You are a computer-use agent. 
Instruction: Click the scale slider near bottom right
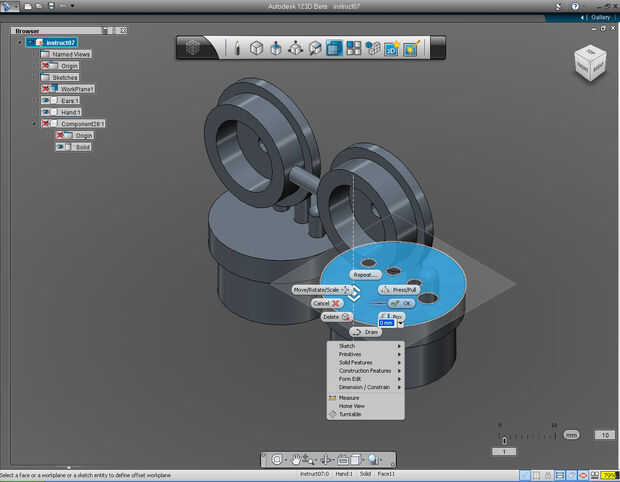coord(505,439)
